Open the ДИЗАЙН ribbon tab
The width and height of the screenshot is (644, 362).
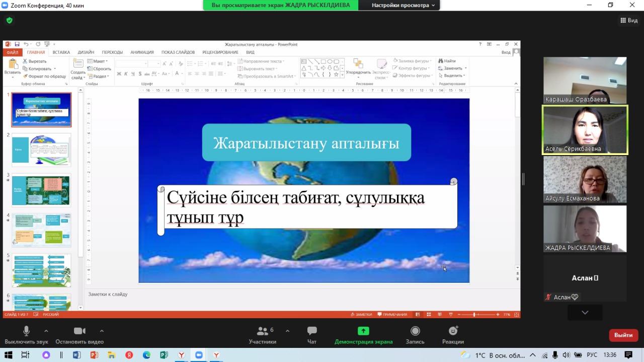[86, 52]
